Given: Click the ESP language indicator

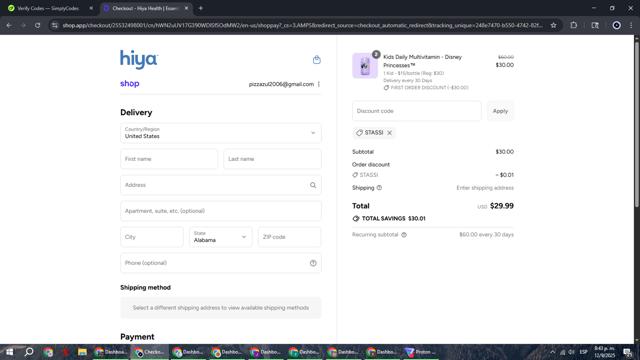Looking at the screenshot, I should pyautogui.click(x=584, y=352).
